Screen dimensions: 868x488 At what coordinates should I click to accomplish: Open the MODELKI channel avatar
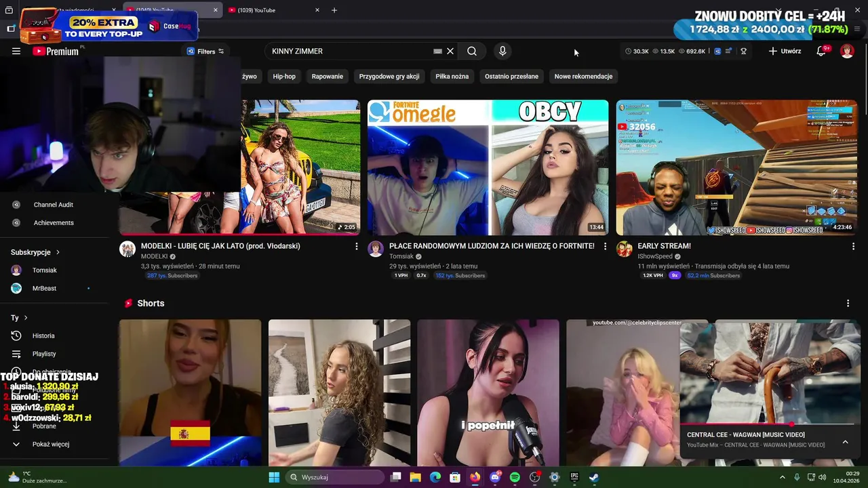[x=127, y=249]
